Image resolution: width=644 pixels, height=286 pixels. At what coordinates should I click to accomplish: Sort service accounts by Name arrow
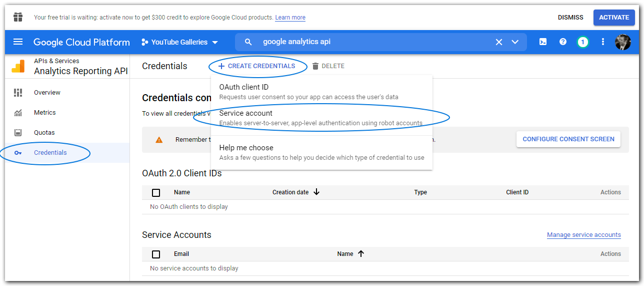tap(361, 253)
